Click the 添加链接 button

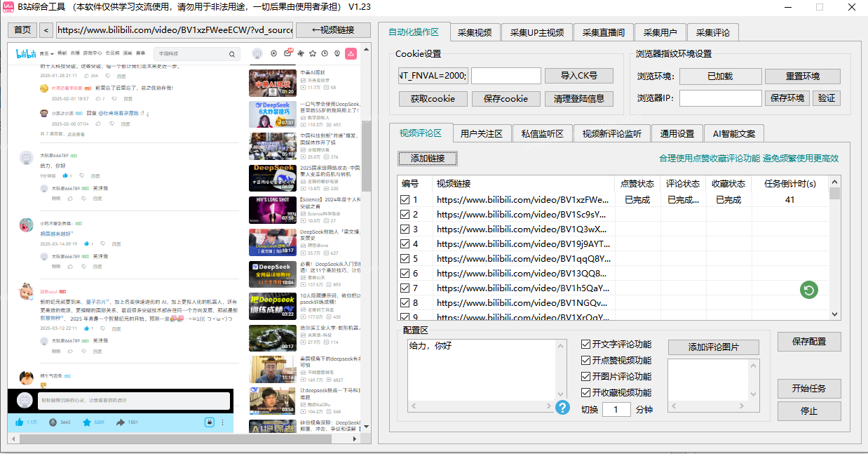point(427,159)
